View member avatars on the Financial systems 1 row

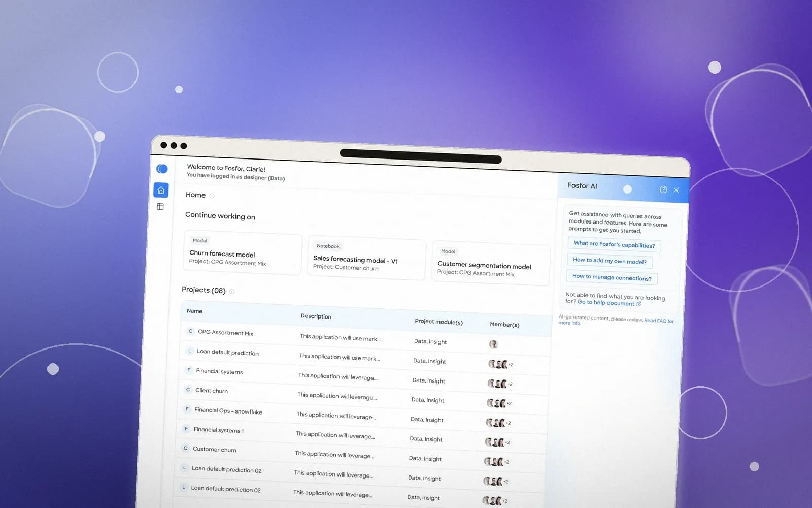(x=497, y=442)
